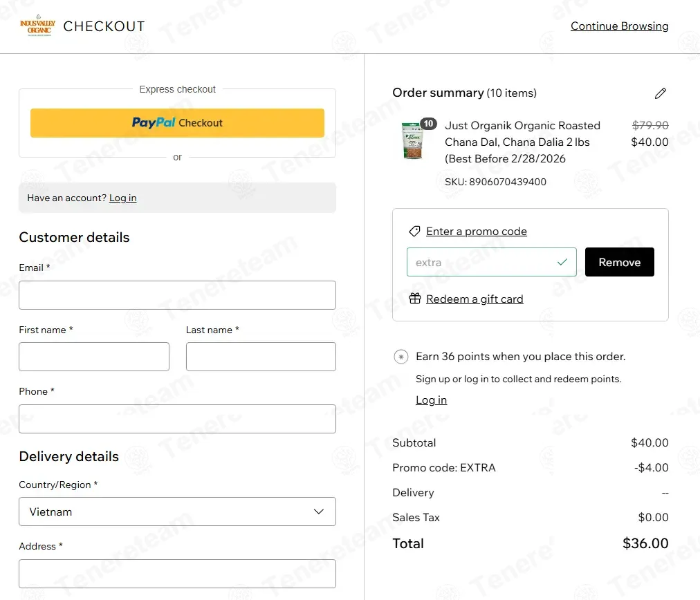Click the Delivery row label

[413, 492]
